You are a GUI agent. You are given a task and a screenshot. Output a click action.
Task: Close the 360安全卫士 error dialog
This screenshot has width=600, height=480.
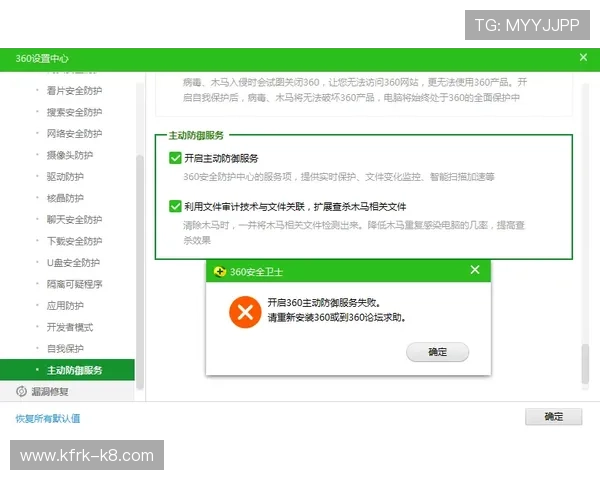475,270
